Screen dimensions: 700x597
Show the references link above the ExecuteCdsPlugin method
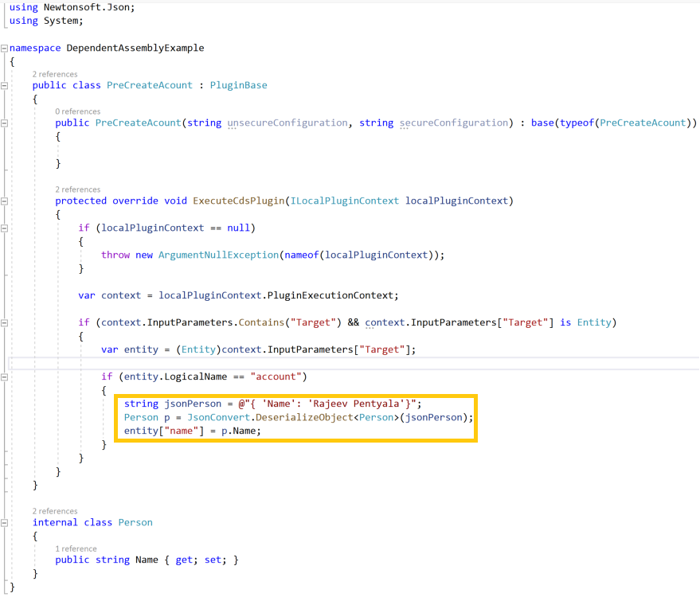pos(77,189)
